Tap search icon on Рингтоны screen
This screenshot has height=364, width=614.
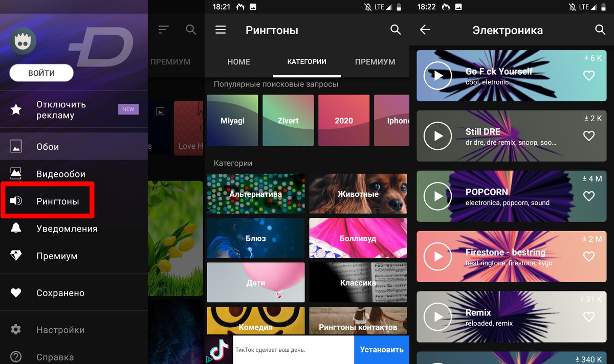pos(396,30)
